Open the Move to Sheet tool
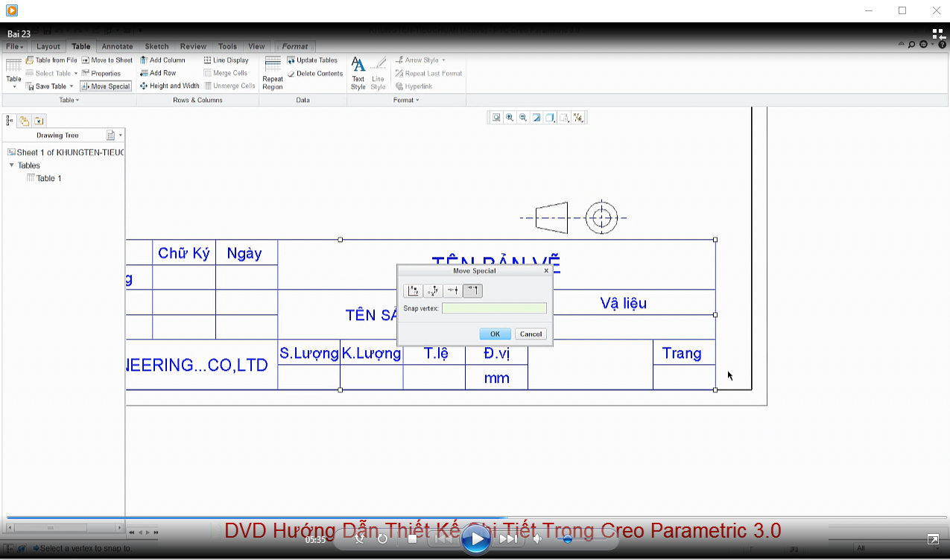The width and height of the screenshot is (950, 560). pos(107,60)
